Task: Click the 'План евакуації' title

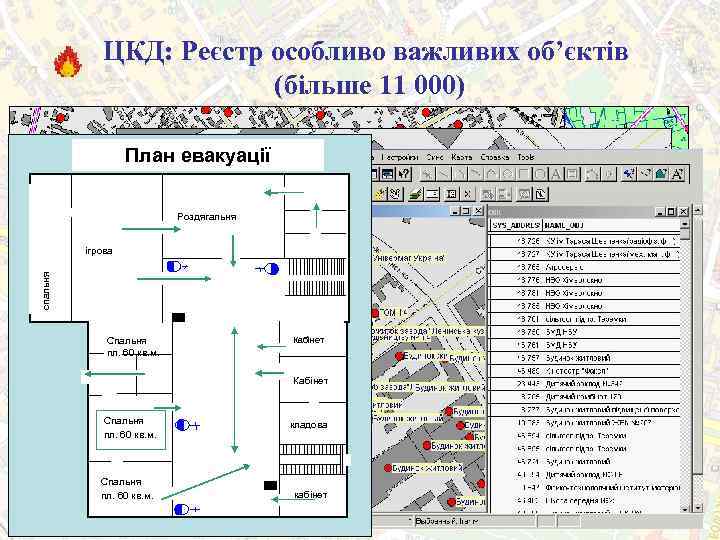Action: [x=197, y=155]
